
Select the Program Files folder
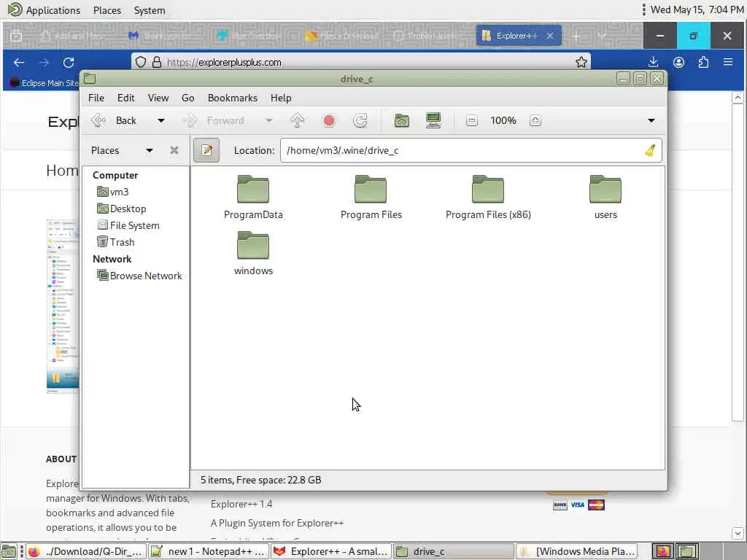[371, 197]
